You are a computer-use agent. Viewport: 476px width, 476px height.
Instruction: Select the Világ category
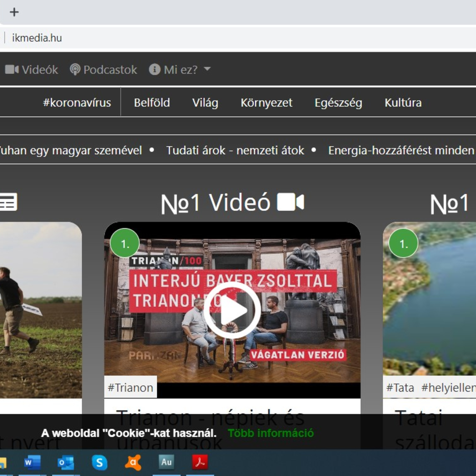[205, 102]
